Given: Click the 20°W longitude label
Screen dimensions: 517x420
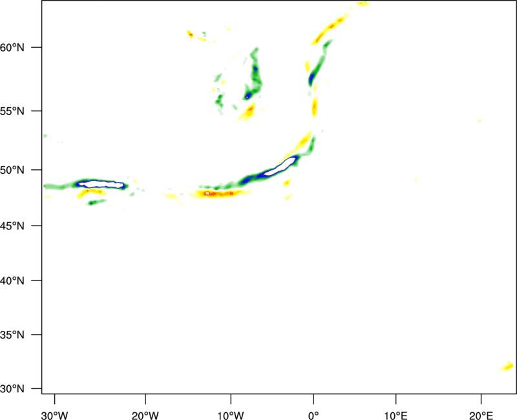Looking at the screenshot, I should click(145, 416).
